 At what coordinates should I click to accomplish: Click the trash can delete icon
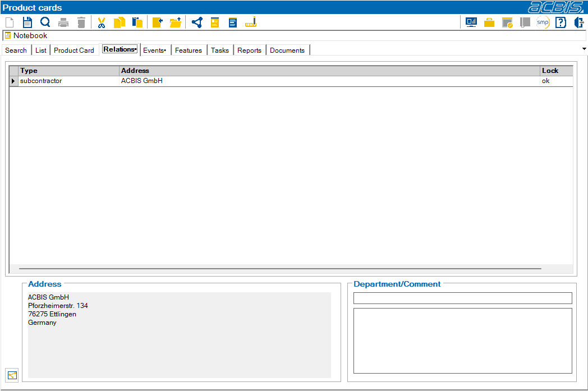click(81, 22)
